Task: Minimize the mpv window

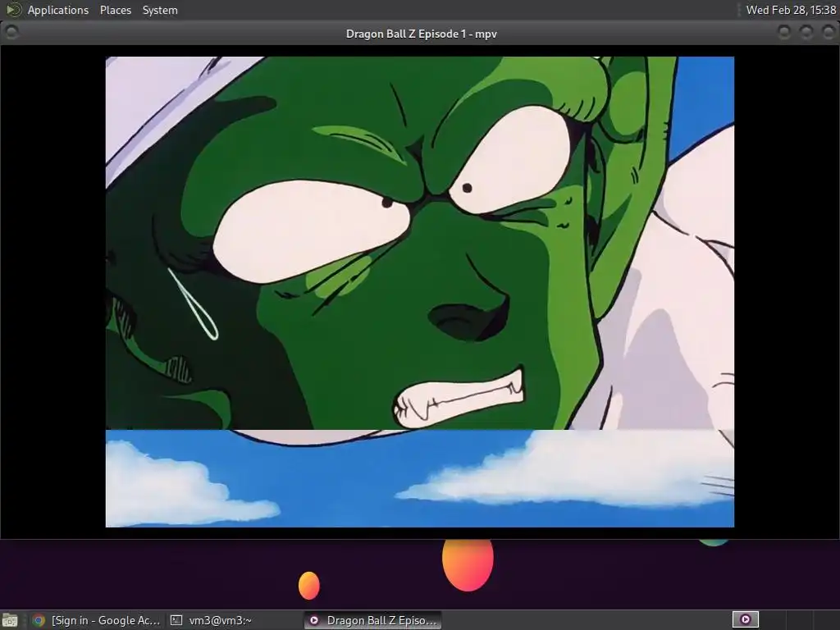Action: click(x=783, y=33)
